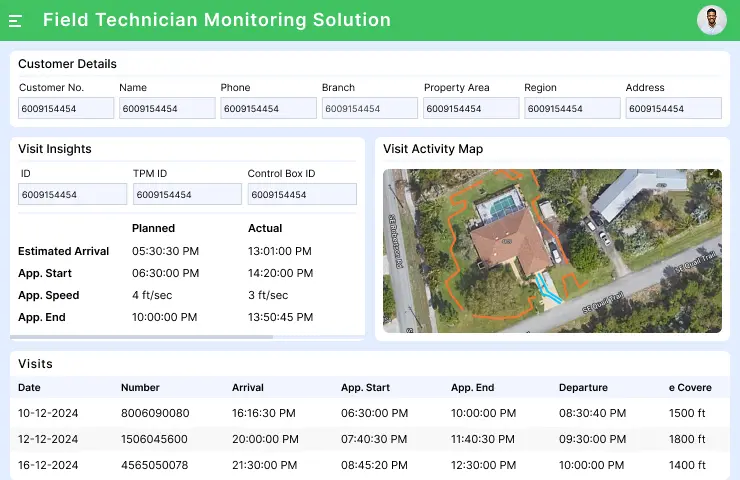Open visit number 1506045600
This screenshot has height=480, width=740.
click(x=154, y=439)
